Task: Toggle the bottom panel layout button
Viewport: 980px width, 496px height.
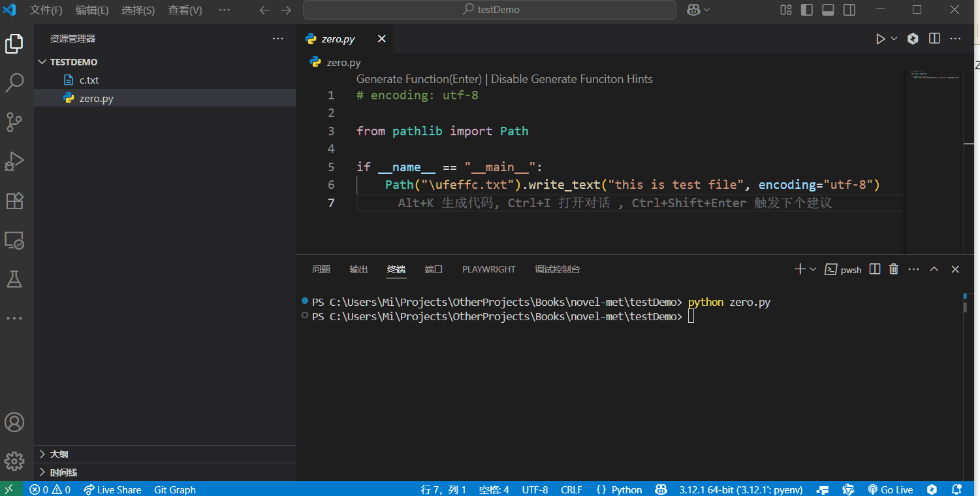Action: coord(828,10)
